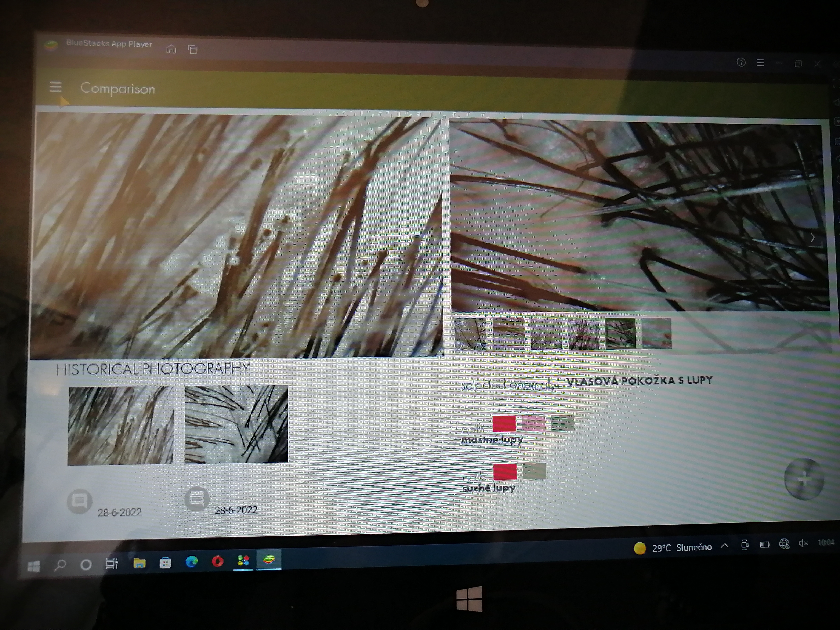Open the Windows Start menu

34,566
